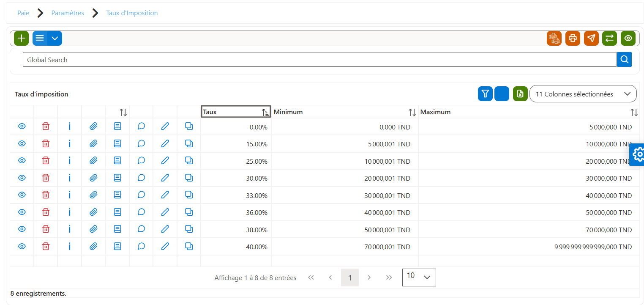The image size is (644, 305).
Task: Open the rows-per-page dropdown showing 10
Action: click(x=419, y=277)
